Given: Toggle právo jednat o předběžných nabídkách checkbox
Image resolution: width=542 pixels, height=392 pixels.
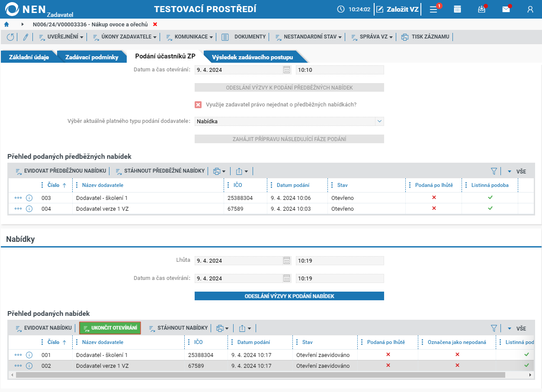Looking at the screenshot, I should click(198, 105).
